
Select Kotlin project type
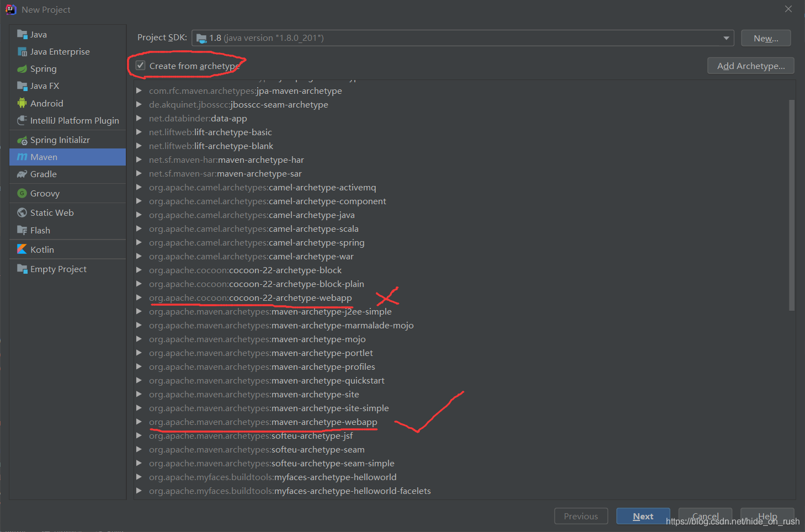(x=67, y=249)
